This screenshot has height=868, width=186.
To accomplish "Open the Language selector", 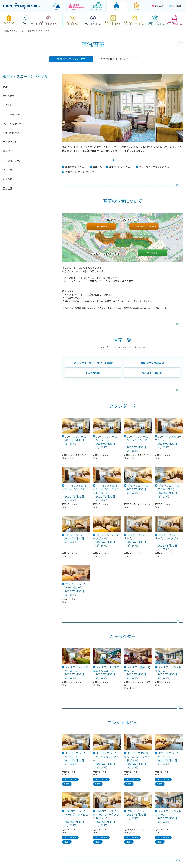I will tap(175, 6).
